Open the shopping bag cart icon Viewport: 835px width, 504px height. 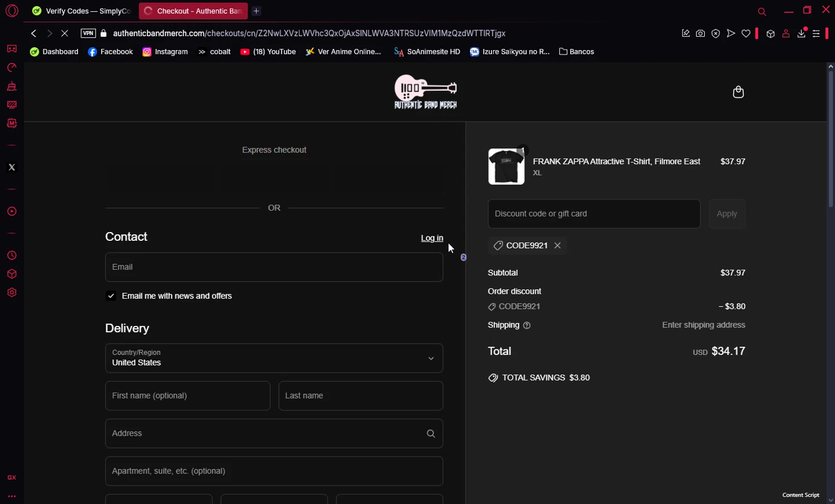tap(738, 92)
